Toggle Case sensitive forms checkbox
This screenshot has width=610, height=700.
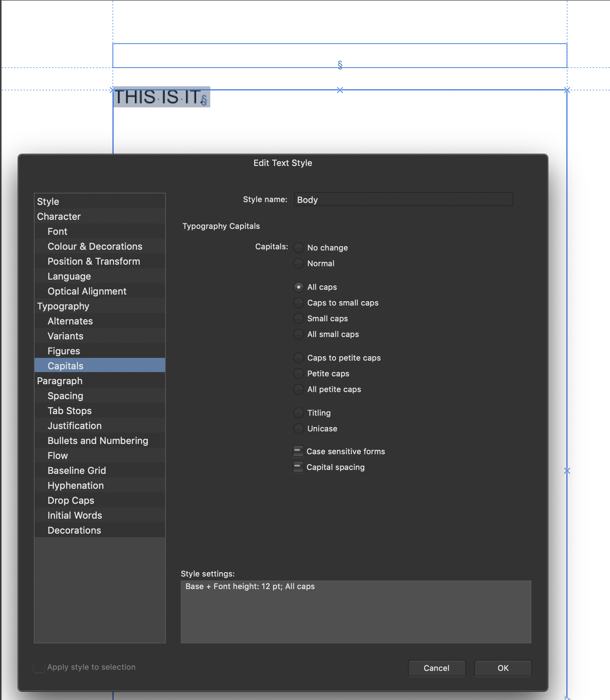pyautogui.click(x=298, y=451)
